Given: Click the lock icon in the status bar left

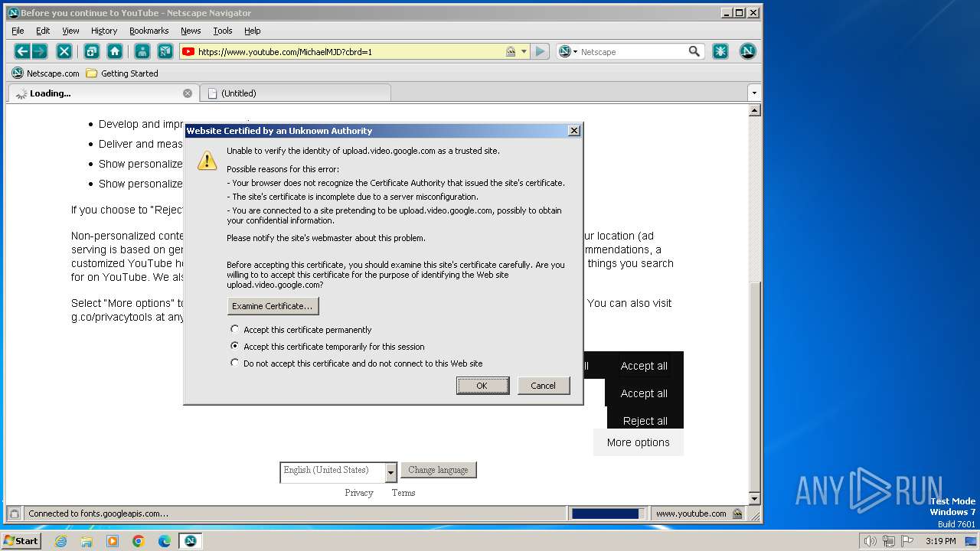Looking at the screenshot, I should point(14,514).
